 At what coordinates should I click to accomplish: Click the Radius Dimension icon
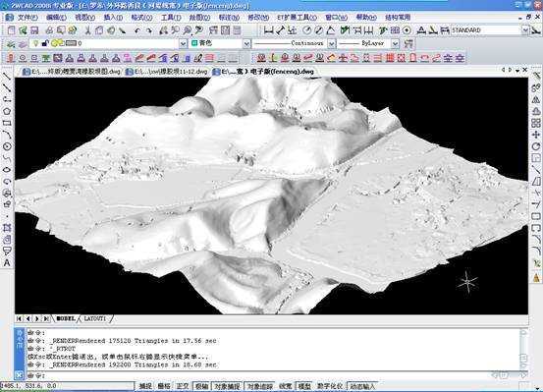click(306, 30)
